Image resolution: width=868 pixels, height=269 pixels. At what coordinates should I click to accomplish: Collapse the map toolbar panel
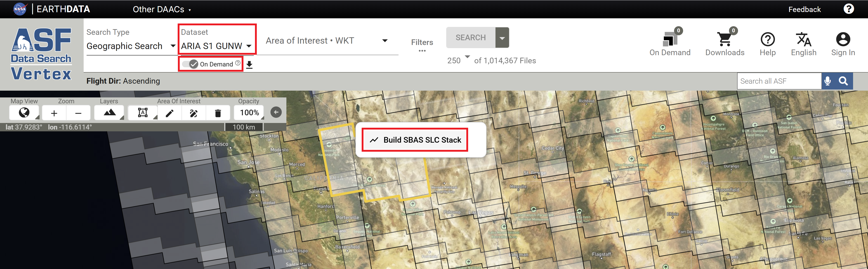276,112
